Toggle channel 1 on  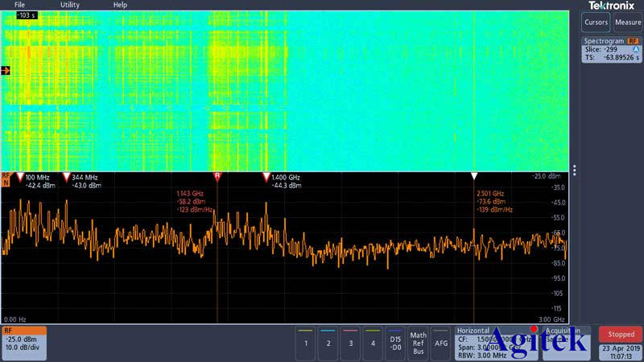[x=305, y=343]
